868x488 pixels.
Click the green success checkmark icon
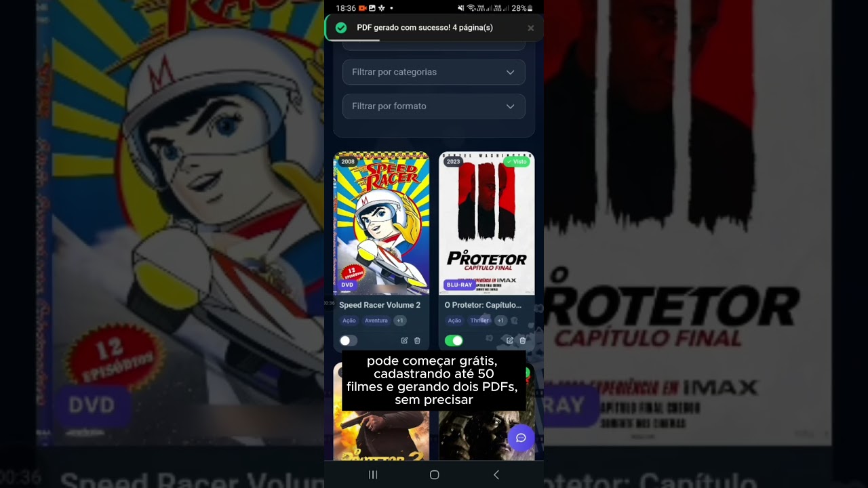[341, 28]
